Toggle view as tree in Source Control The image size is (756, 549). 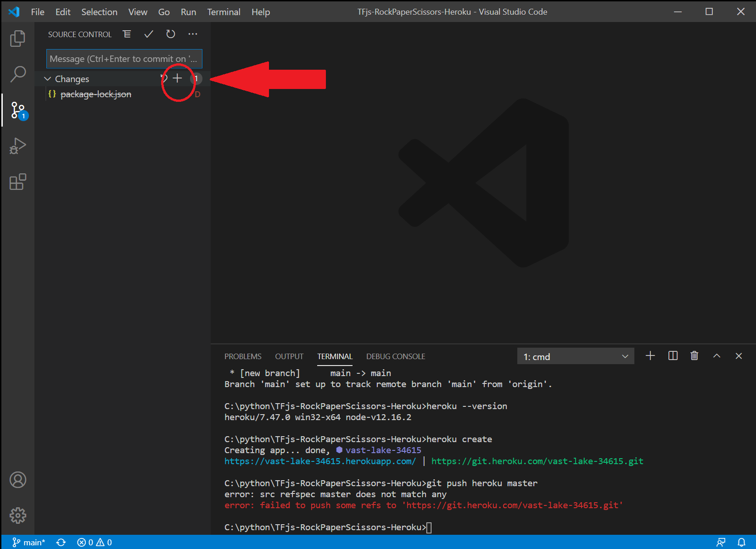click(x=127, y=34)
